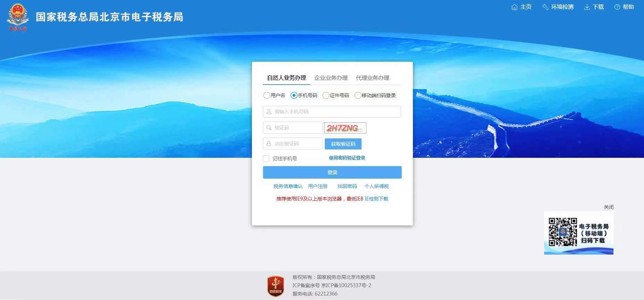Image resolution: width=644 pixels, height=300 pixels.
Task: Click the lock icon in 动态验证码 field
Action: 269,144
